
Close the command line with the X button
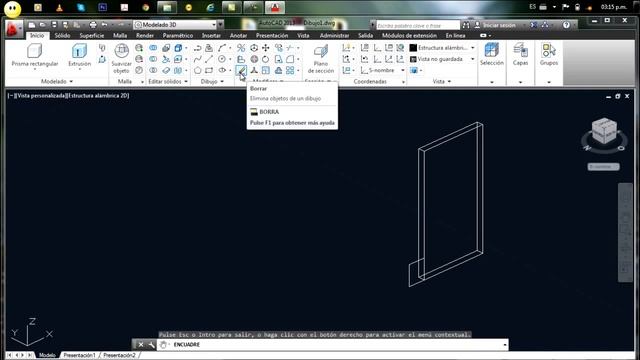click(x=141, y=345)
